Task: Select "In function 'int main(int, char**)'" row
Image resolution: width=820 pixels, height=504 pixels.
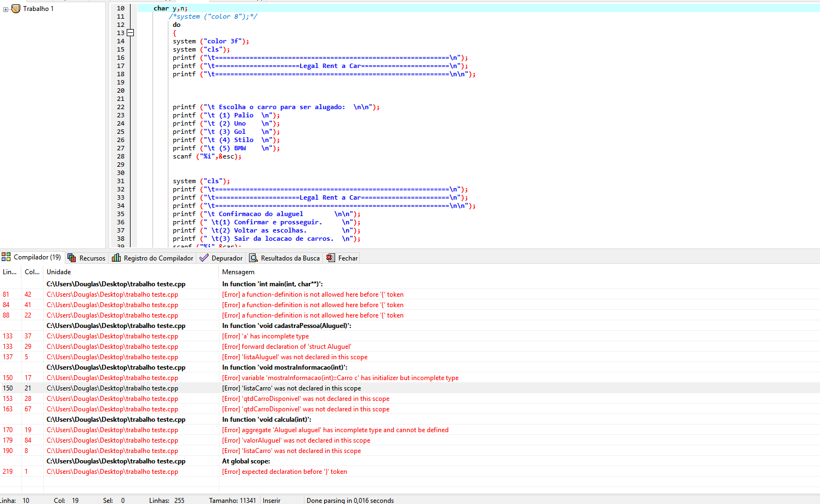Action: [410, 284]
